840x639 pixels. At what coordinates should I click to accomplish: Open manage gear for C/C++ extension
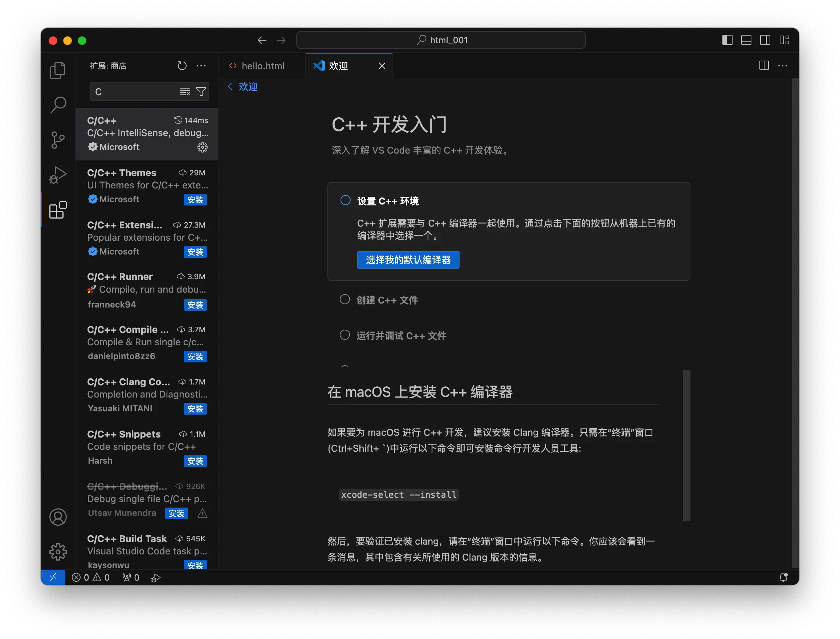coord(202,147)
